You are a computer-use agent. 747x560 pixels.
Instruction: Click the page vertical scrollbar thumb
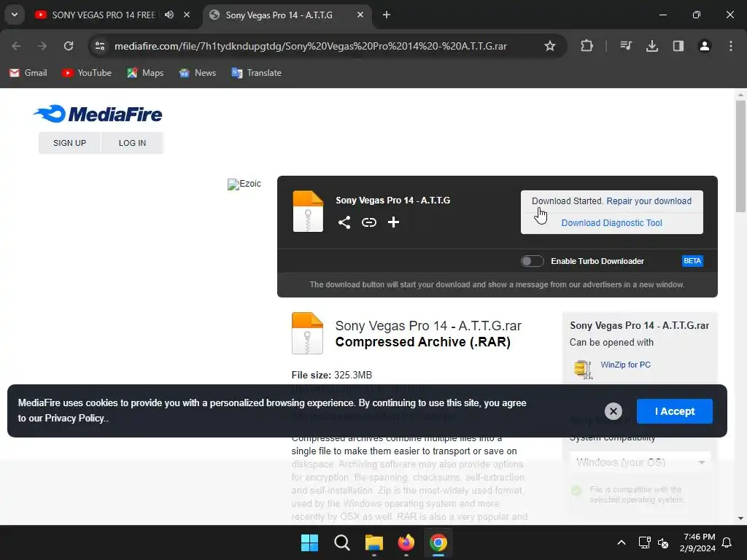click(740, 156)
